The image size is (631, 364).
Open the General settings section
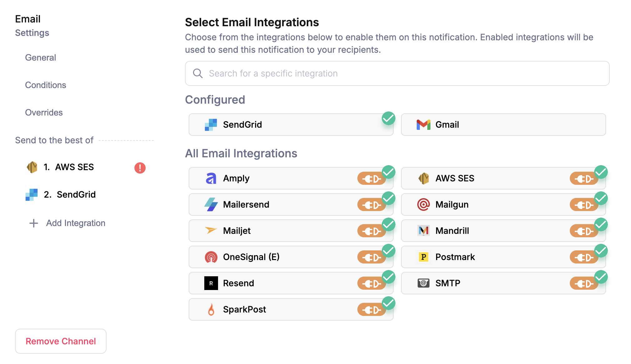tap(40, 57)
